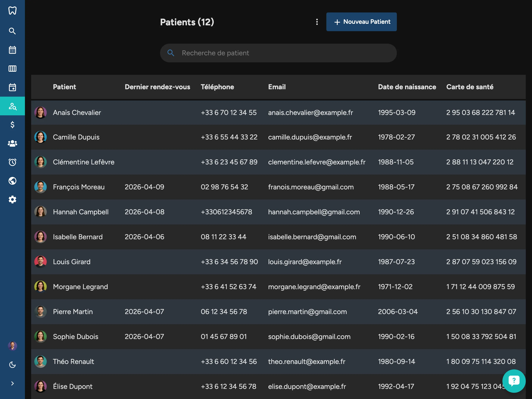Click the Recherche de patient field
Image resolution: width=532 pixels, height=399 pixels.
tap(278, 53)
